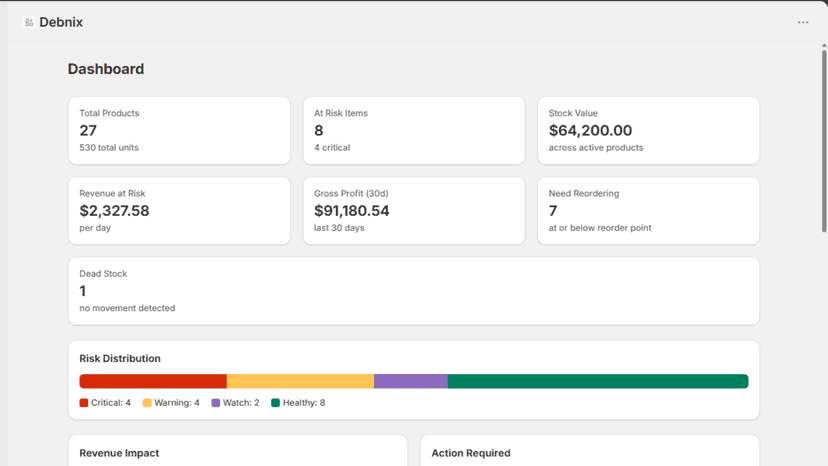828x466 pixels.
Task: Click the purple Watch segment of risk bar
Action: coord(411,381)
